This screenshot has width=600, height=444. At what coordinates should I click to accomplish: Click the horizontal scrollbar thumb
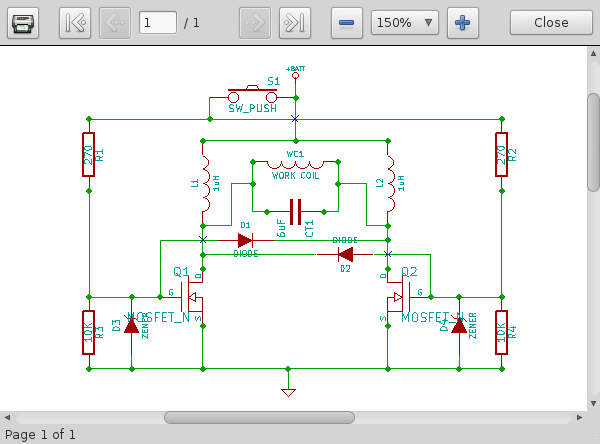pyautogui.click(x=259, y=418)
